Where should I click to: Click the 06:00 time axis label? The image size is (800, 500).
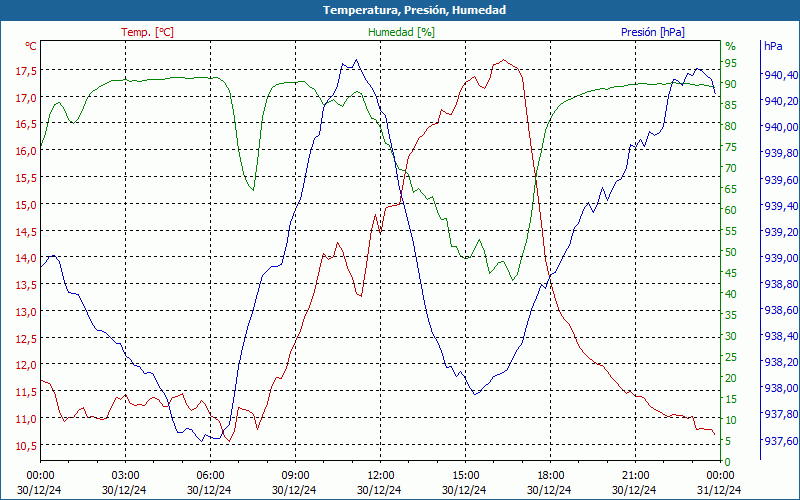(x=209, y=476)
